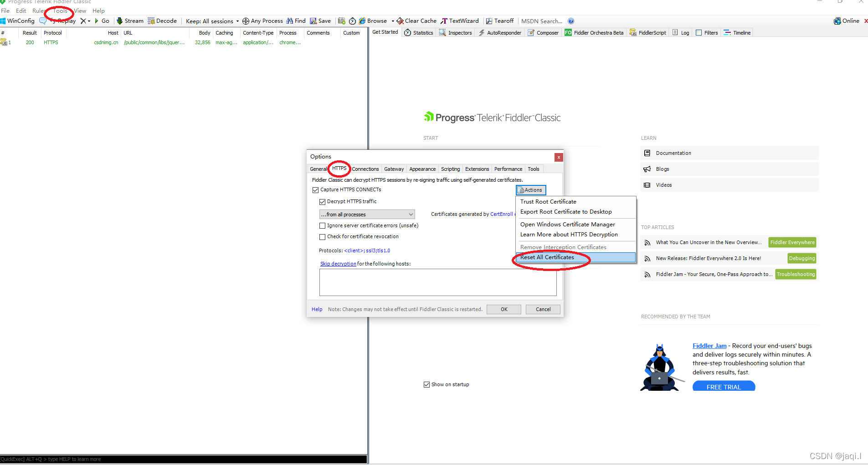Click the WinConfig toolbar button
868x465 pixels.
(17, 21)
